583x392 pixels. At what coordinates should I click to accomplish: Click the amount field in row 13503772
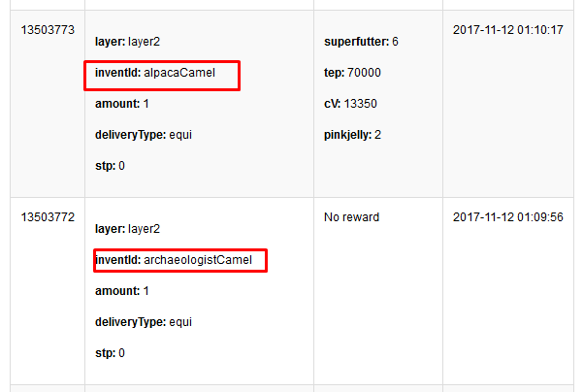[x=121, y=291]
